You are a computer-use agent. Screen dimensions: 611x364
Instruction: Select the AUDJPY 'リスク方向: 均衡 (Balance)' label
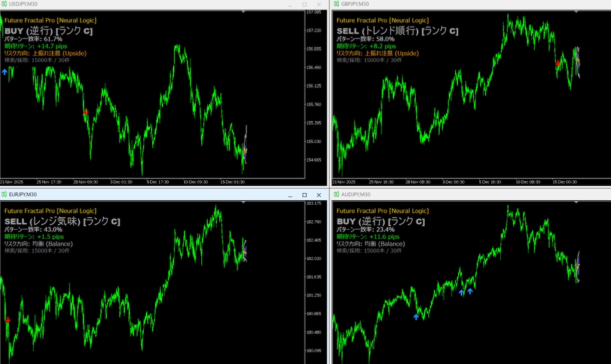[x=371, y=244]
